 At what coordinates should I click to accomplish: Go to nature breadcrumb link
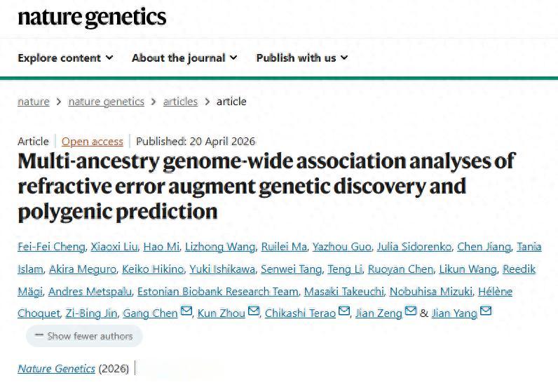point(34,101)
